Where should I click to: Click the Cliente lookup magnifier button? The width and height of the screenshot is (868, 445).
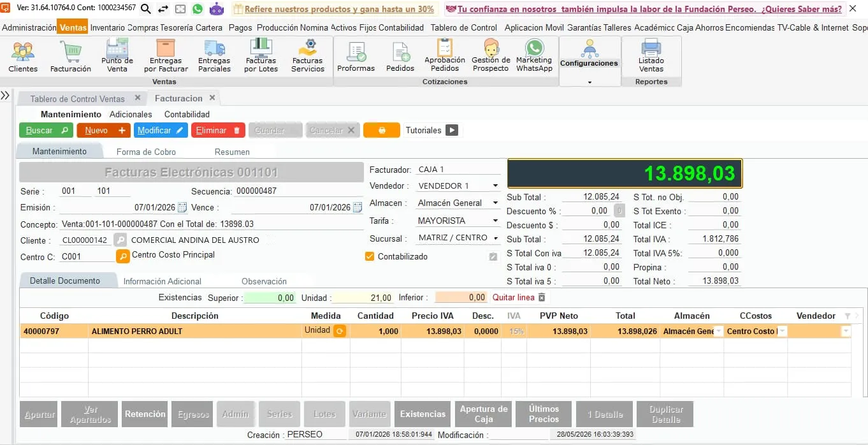click(x=120, y=240)
